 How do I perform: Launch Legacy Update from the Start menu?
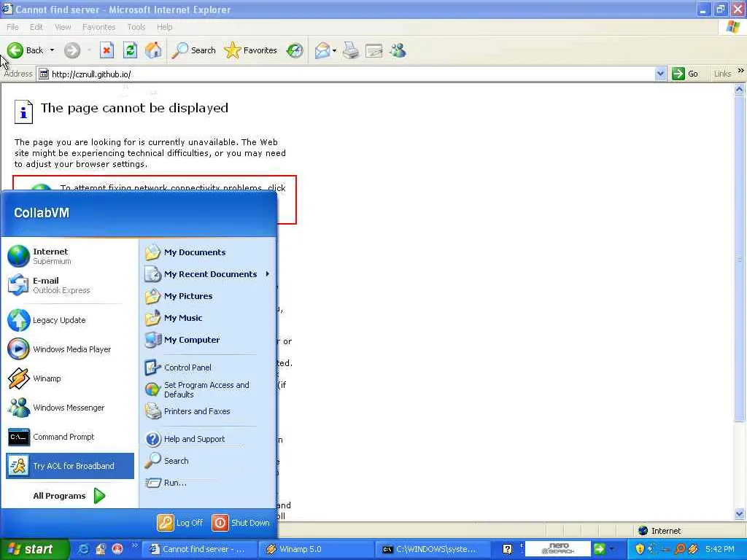click(x=69, y=320)
